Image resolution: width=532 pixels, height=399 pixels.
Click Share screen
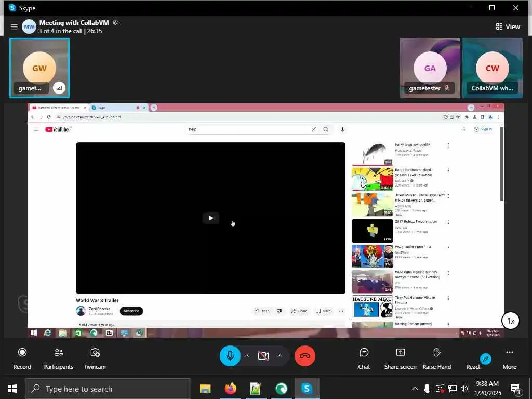tap(401, 358)
